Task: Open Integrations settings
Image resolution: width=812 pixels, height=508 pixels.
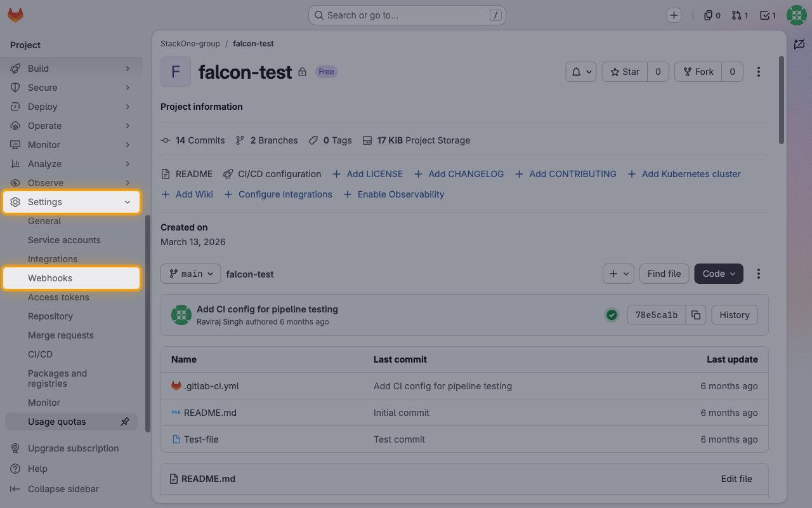Action: click(x=71, y=259)
